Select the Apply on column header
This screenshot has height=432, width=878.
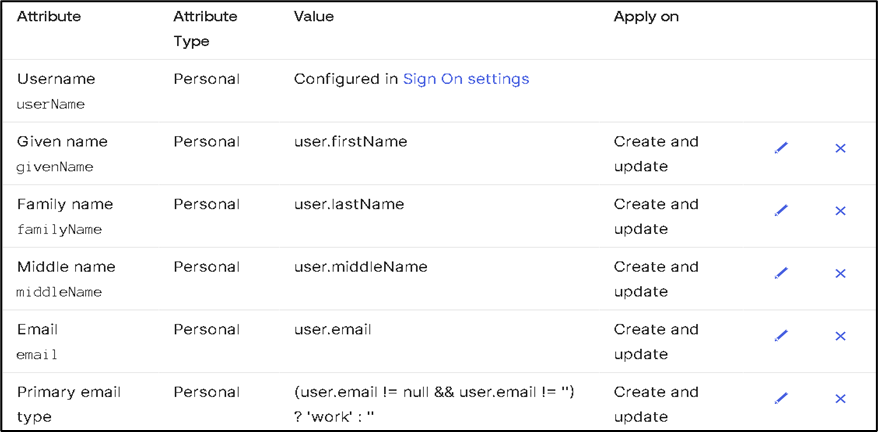point(646,17)
